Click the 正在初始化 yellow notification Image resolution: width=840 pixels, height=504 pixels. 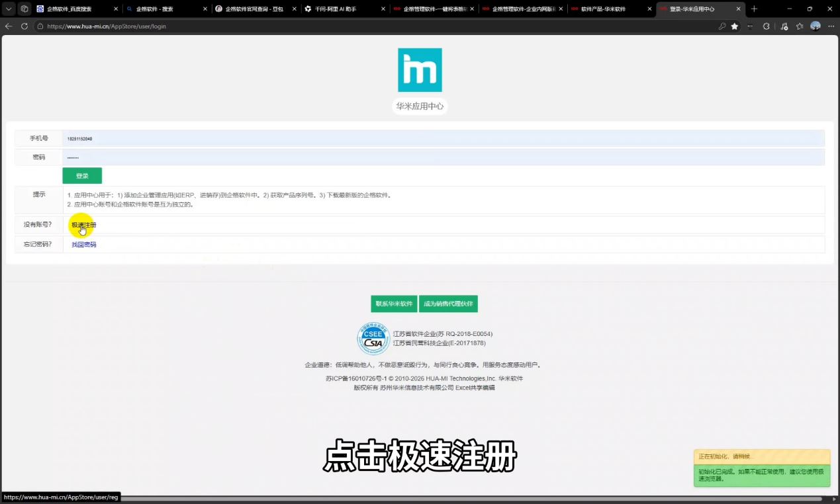click(x=762, y=457)
